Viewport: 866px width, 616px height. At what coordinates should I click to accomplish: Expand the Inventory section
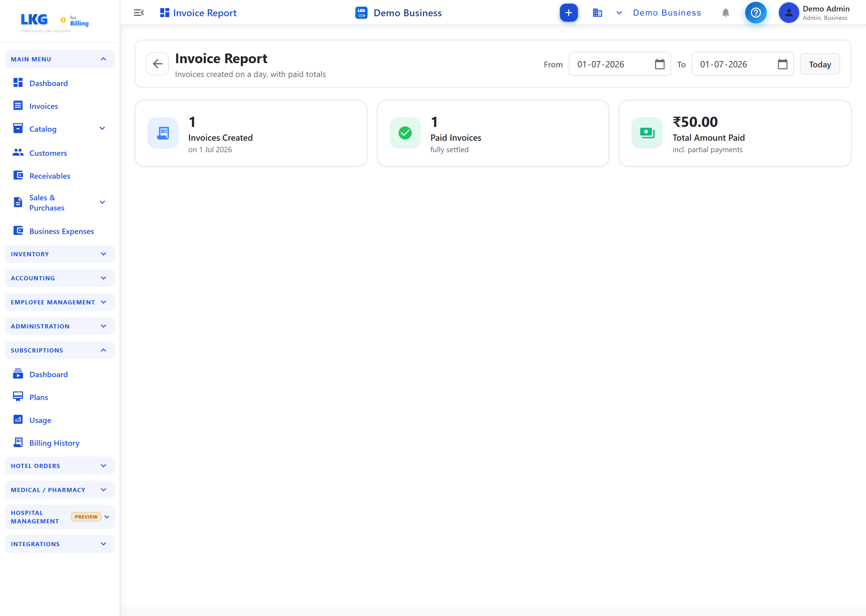point(60,254)
